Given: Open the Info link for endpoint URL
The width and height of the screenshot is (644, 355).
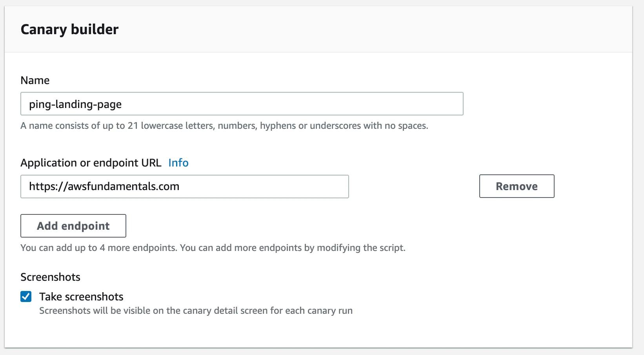Looking at the screenshot, I should pos(178,163).
